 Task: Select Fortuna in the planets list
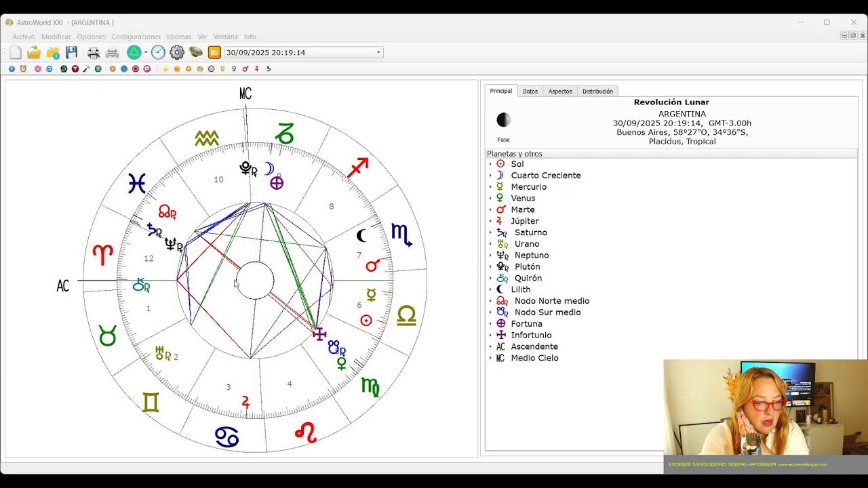point(526,324)
